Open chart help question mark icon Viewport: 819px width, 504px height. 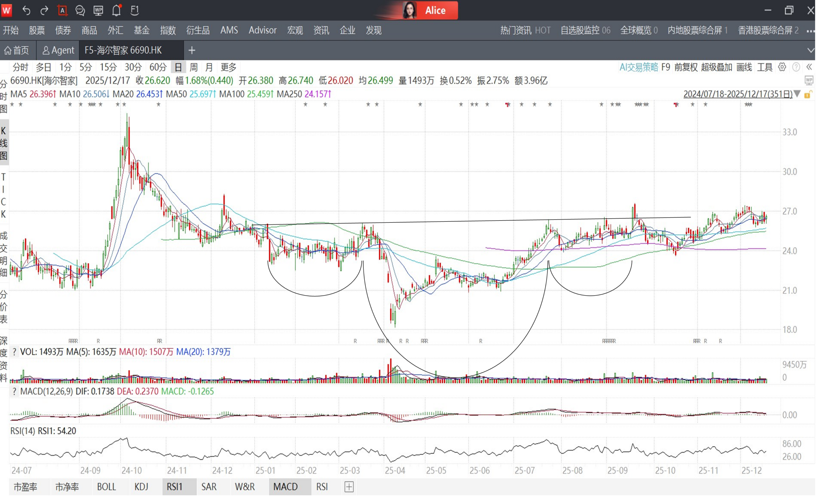click(x=796, y=67)
